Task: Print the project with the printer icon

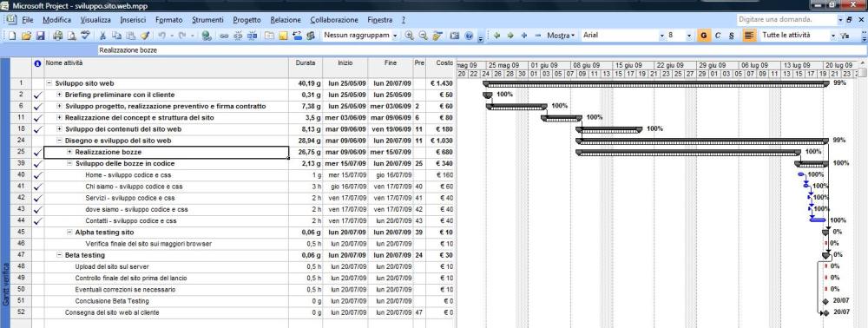Action: tap(57, 36)
